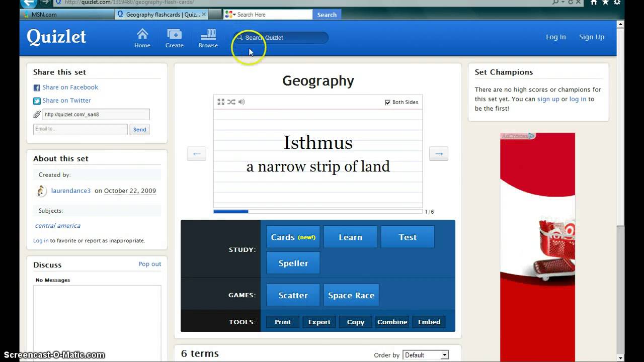
Task: Click the October 22, 2009 date
Action: coord(130,191)
